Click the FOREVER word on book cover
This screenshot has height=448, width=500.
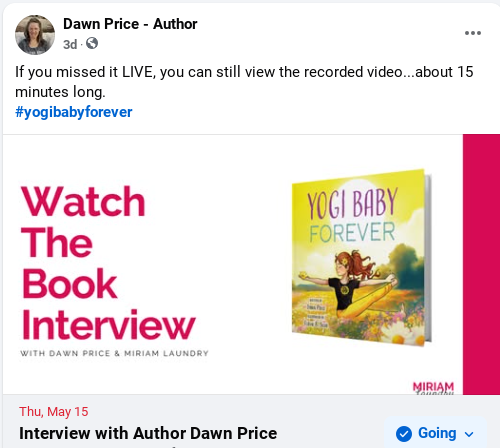352,233
